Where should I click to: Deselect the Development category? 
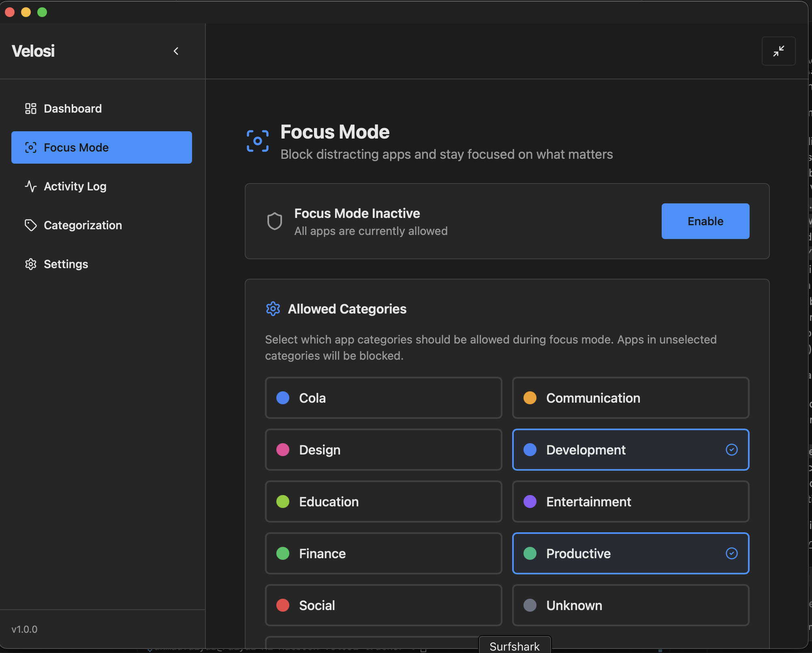tap(631, 450)
